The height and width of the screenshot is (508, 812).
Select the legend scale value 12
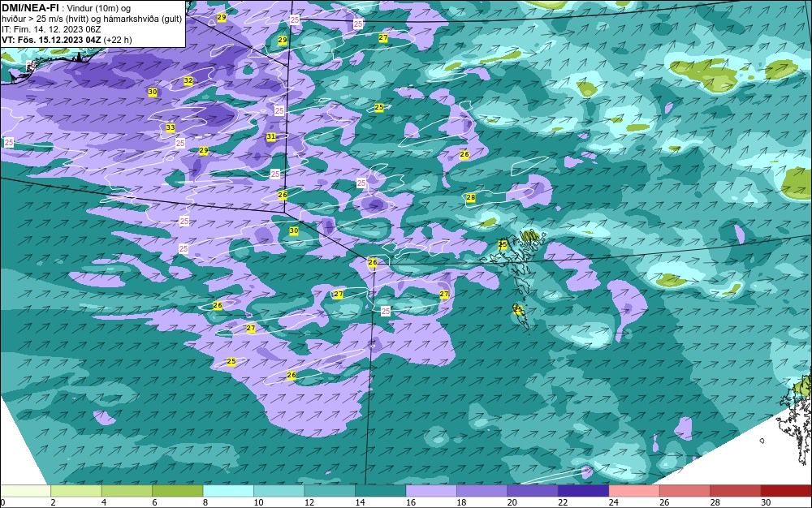tap(309, 502)
